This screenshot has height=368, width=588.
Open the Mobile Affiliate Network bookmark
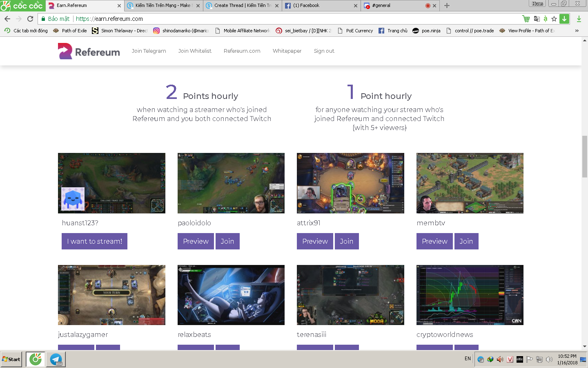(242, 31)
